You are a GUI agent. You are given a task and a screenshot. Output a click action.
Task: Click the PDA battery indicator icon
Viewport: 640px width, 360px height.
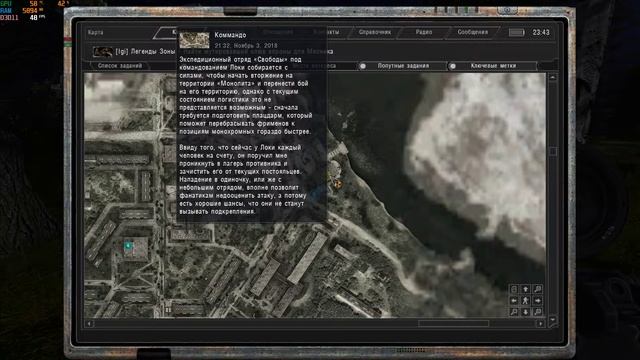pyautogui.click(x=516, y=32)
